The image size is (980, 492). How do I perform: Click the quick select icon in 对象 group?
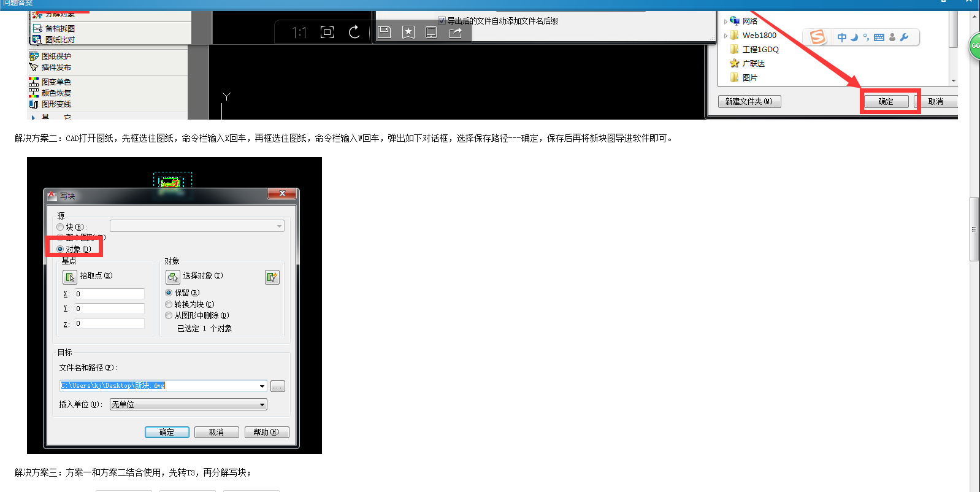click(x=272, y=277)
